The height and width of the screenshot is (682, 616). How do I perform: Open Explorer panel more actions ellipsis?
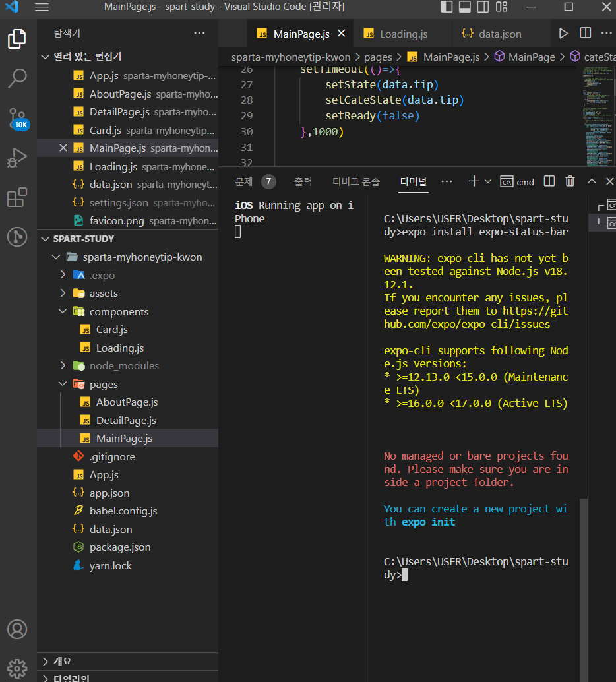[199, 33]
